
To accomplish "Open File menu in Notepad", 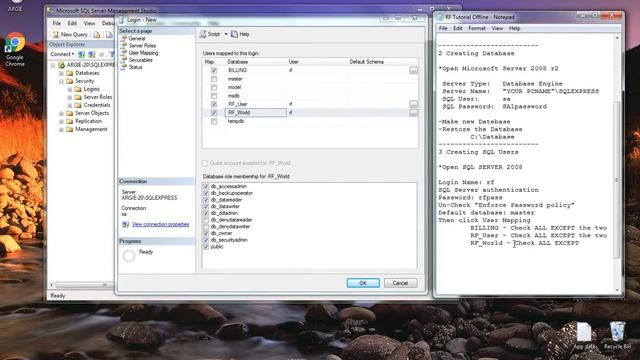I will (443, 28).
